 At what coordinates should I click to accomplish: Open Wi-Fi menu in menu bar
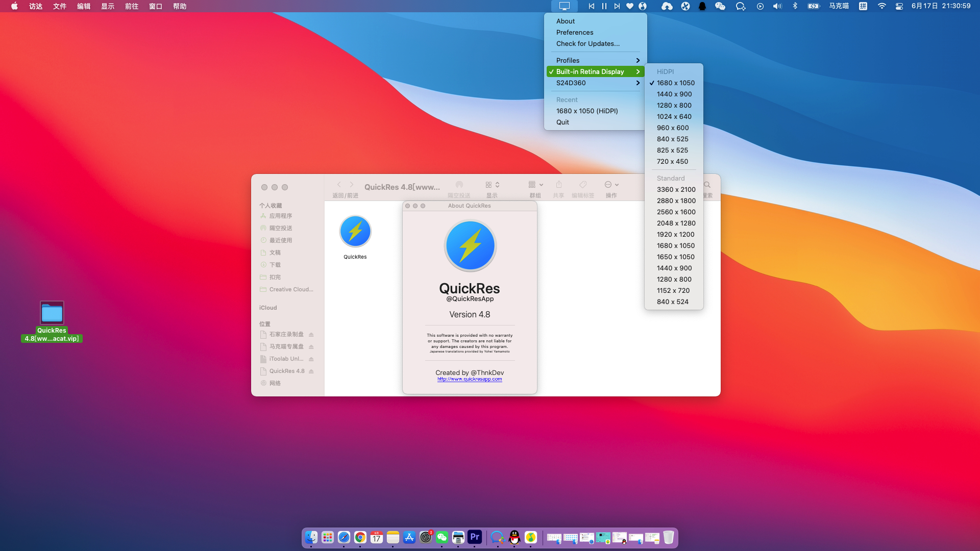(x=881, y=6)
